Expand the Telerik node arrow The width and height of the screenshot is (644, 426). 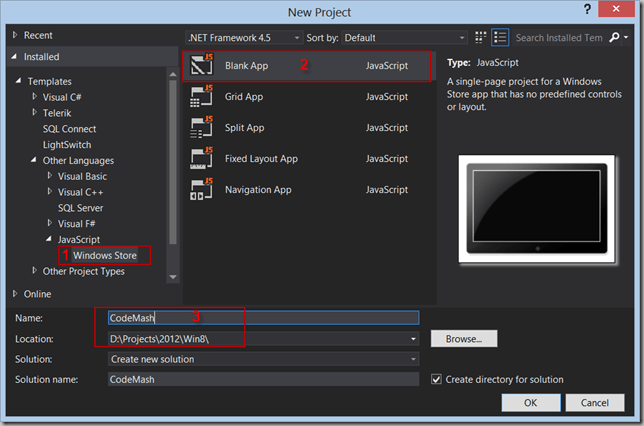tap(34, 112)
